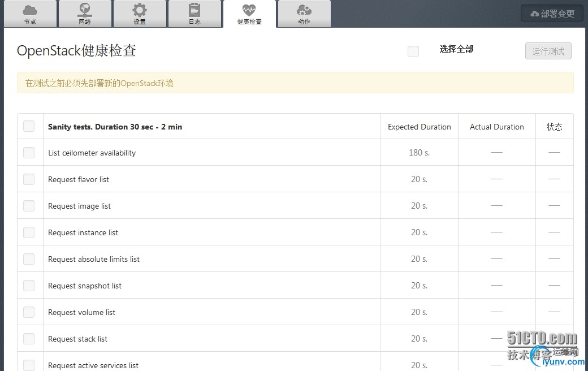
Task: Open the 节点 (Nodes) tab
Action: click(30, 14)
